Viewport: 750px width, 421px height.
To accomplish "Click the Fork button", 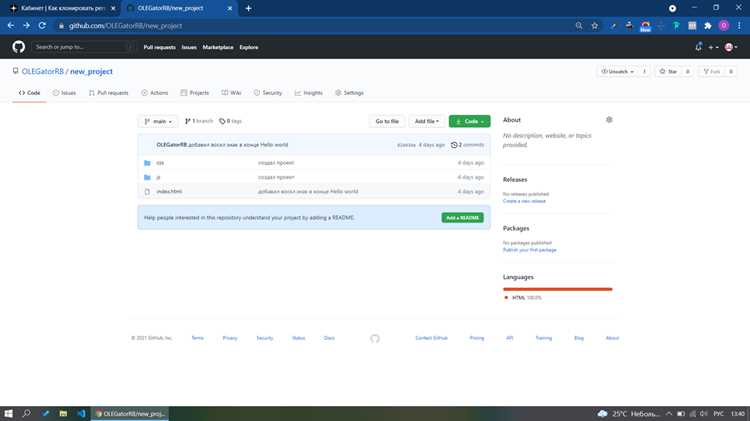I will click(x=712, y=71).
